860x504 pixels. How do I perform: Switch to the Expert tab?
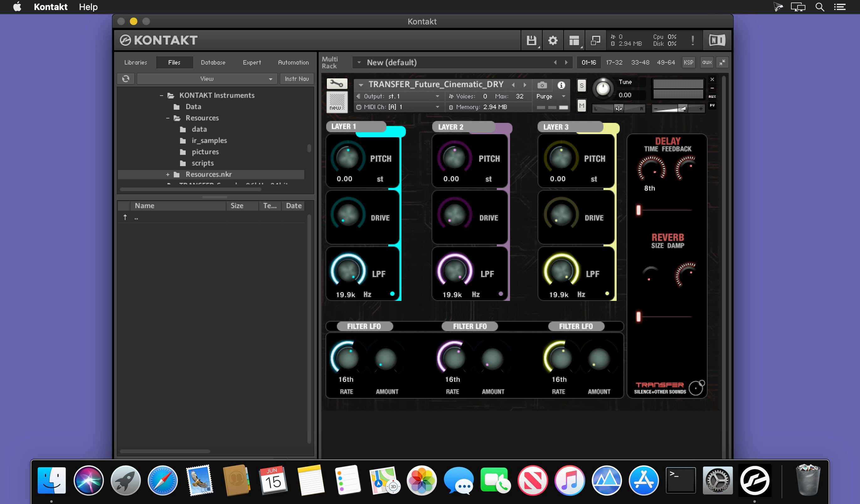(x=252, y=62)
